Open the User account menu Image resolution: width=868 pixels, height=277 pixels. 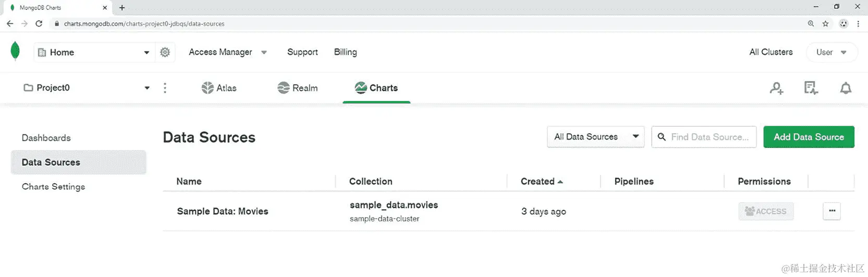tap(831, 52)
